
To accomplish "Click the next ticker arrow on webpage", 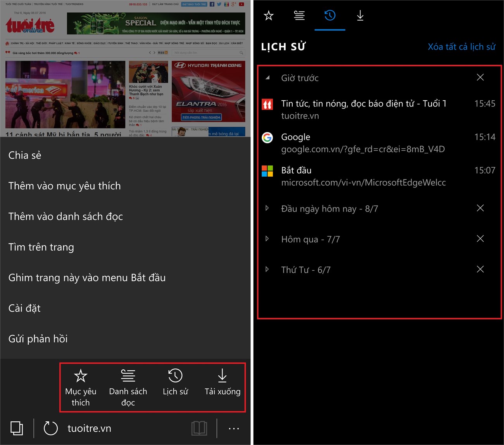I will [x=154, y=53].
